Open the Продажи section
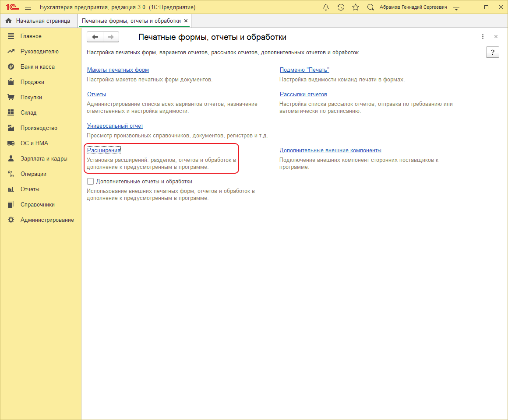 (32, 82)
